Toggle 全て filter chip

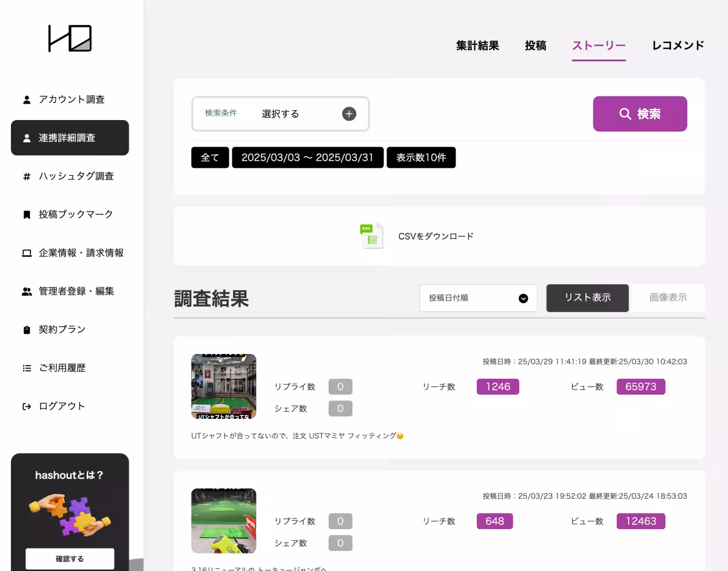[x=210, y=158]
